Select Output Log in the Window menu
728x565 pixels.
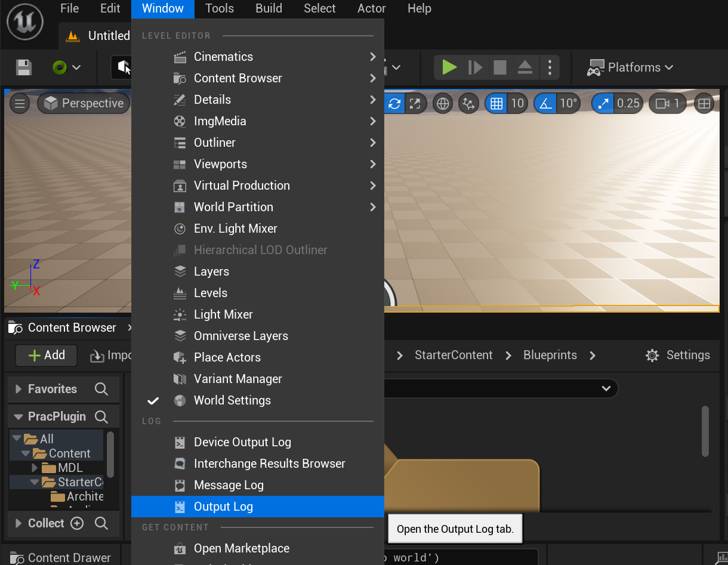click(x=258, y=507)
